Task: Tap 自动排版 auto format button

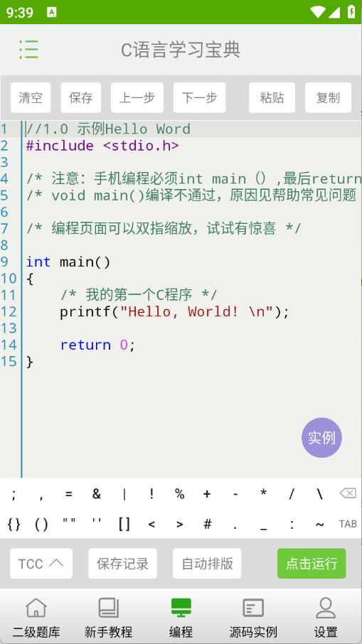Action: point(207,564)
